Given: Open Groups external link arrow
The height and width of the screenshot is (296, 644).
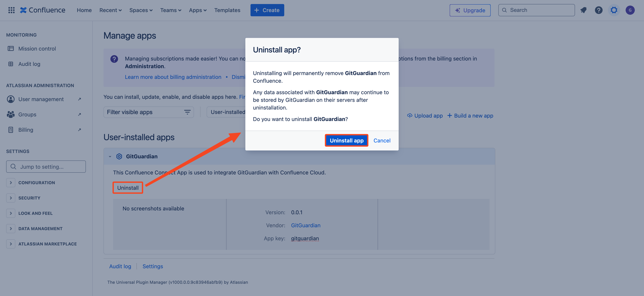Looking at the screenshot, I should 80,114.
